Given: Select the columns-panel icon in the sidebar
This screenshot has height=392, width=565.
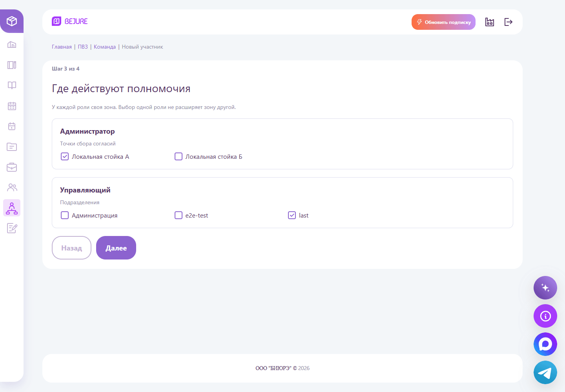Looking at the screenshot, I should point(12,65).
